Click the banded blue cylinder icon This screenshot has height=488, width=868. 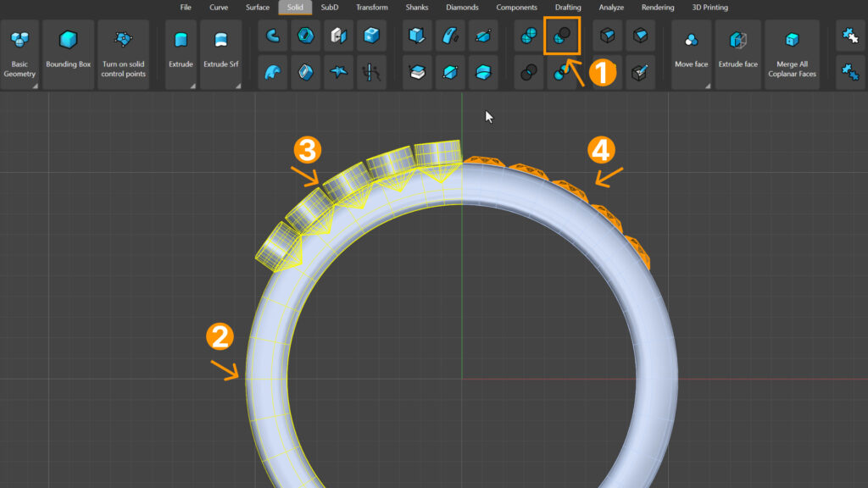(483, 72)
